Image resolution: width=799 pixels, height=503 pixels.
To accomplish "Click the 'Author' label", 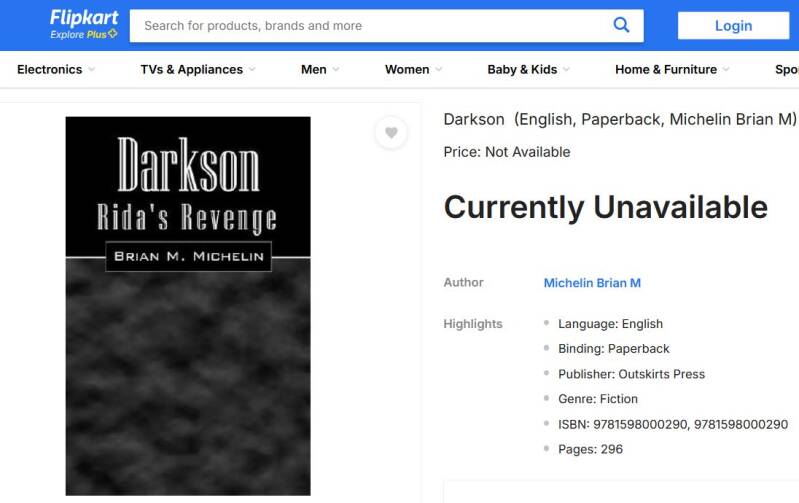I will (x=463, y=282).
